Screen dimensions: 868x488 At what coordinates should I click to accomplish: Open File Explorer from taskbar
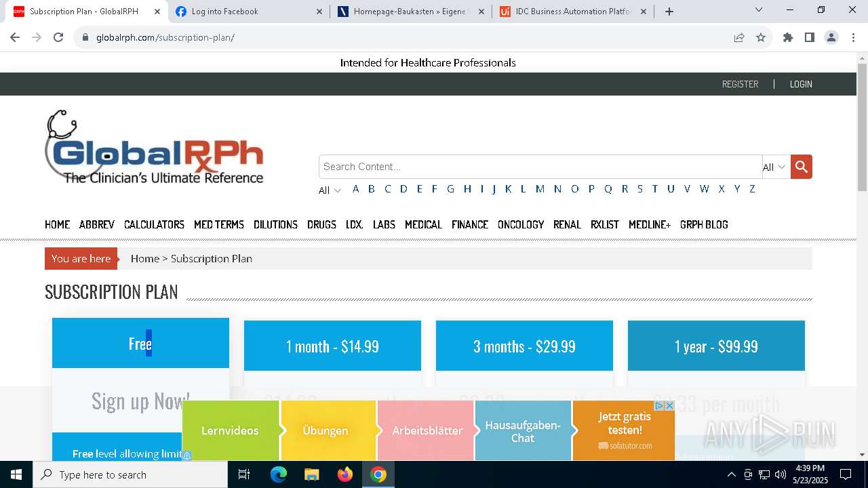click(x=311, y=474)
